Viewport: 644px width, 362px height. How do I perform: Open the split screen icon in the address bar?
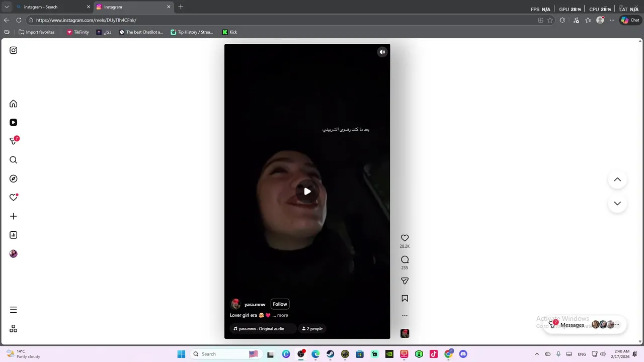[540, 20]
